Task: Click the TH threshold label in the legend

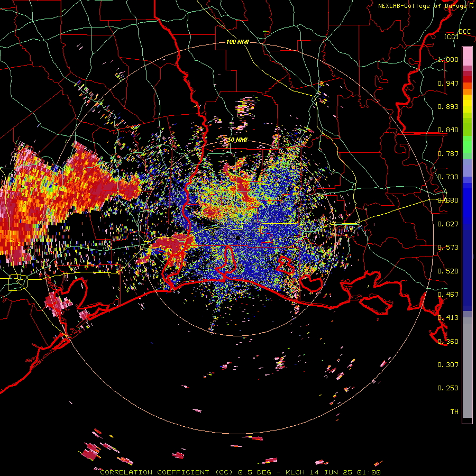Action: click(454, 412)
